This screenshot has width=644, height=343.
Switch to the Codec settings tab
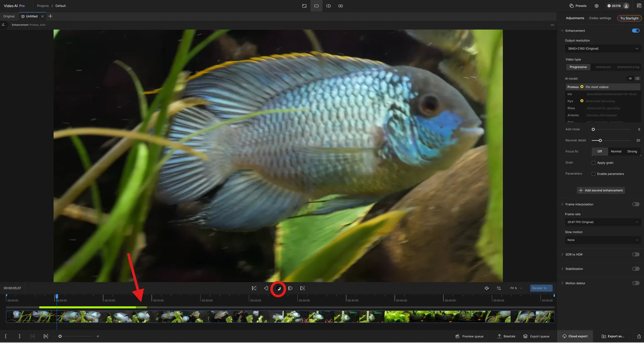[600, 18]
